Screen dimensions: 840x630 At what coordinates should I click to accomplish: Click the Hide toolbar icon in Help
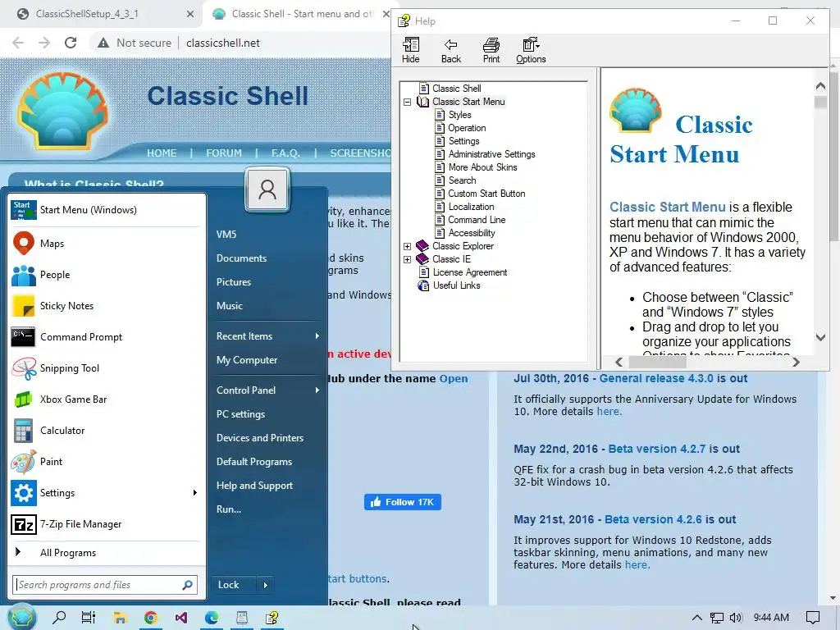[411, 50]
